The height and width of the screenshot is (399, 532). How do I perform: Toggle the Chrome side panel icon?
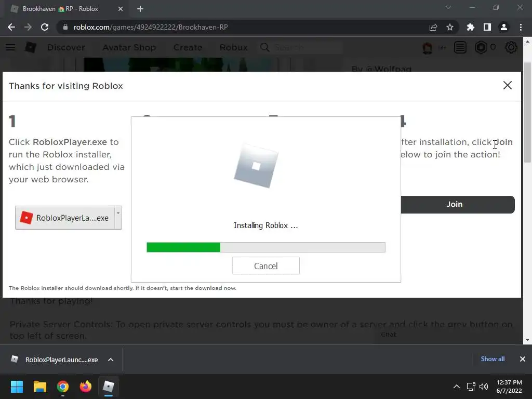pyautogui.click(x=487, y=27)
